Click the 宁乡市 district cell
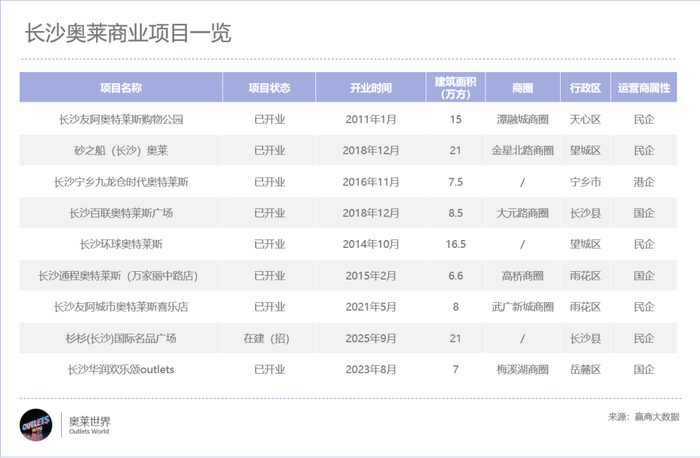The height and width of the screenshot is (458, 700). point(585,182)
